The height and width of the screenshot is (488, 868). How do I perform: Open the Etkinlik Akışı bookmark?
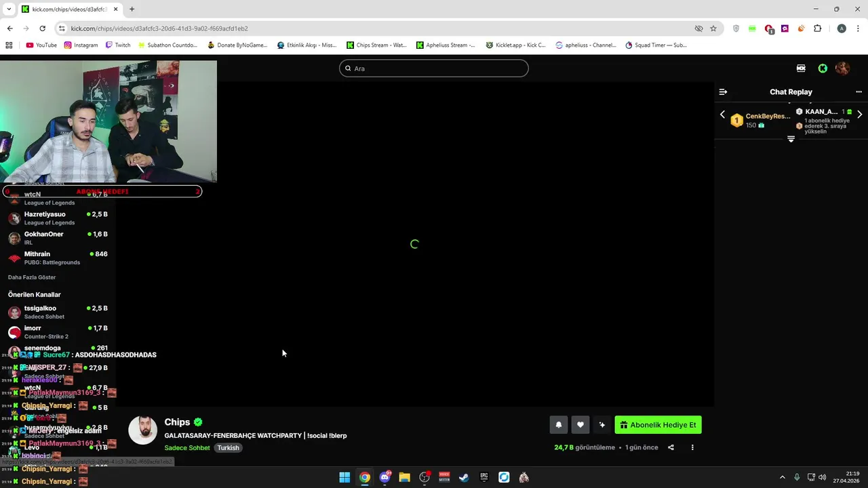click(x=307, y=45)
